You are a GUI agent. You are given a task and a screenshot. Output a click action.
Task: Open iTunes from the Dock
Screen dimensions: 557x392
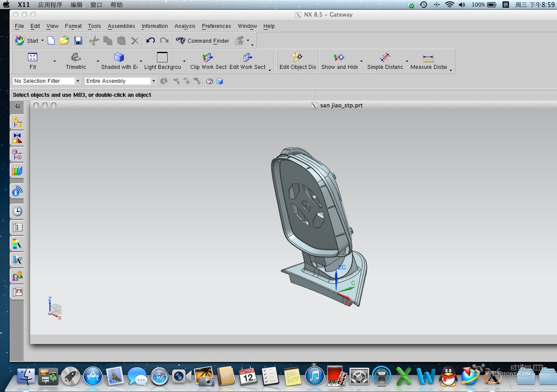[314, 376]
